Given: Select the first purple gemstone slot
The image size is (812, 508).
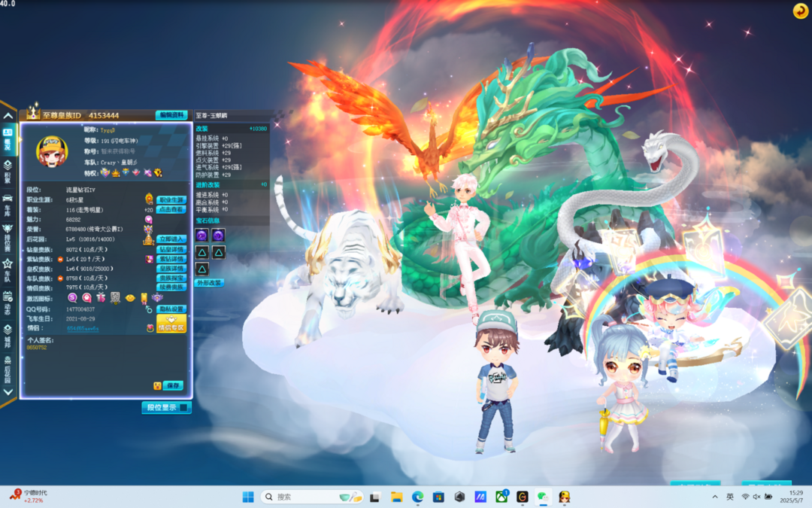Looking at the screenshot, I should coord(202,236).
